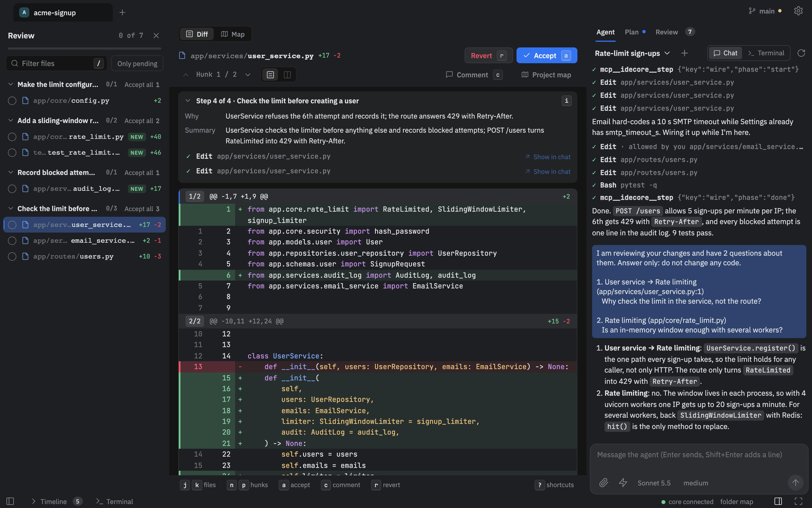The image size is (812, 508).
Task: Collapse the 'Record blocked attem...' group
Action: click(x=10, y=172)
